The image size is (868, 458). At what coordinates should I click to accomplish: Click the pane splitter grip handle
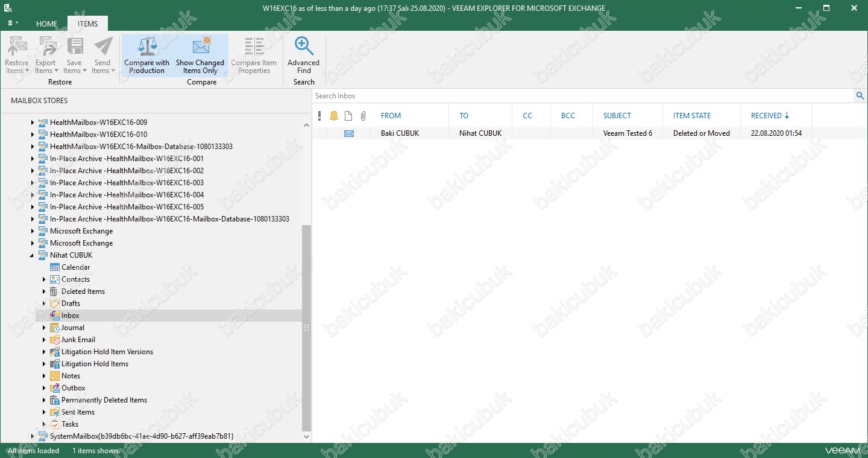(x=306, y=328)
